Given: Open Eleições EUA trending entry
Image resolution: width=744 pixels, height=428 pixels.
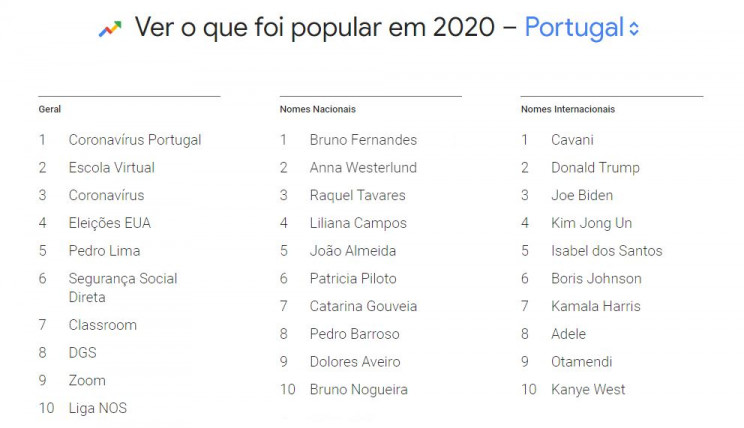Looking at the screenshot, I should tap(110, 223).
